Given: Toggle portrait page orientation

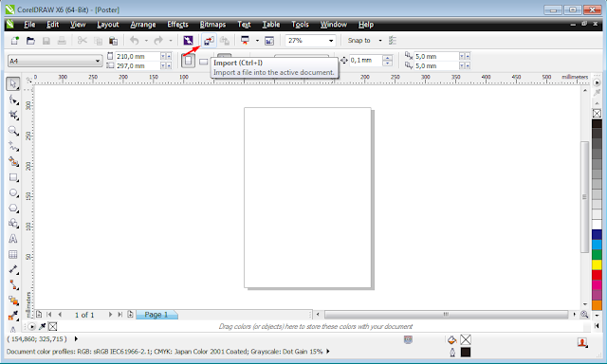Looking at the screenshot, I should coord(188,61).
